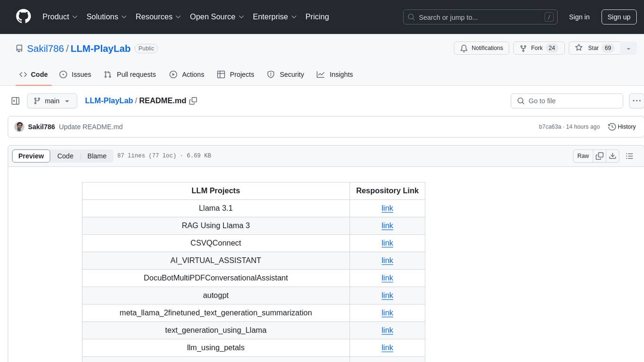Open the link for text_generation_using_Llama
This screenshot has width=644, height=362.
387,330
